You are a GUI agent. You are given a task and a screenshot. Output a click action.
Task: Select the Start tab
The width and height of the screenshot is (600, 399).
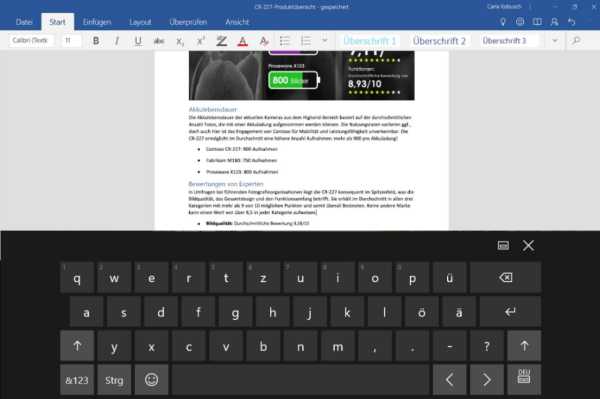click(57, 22)
